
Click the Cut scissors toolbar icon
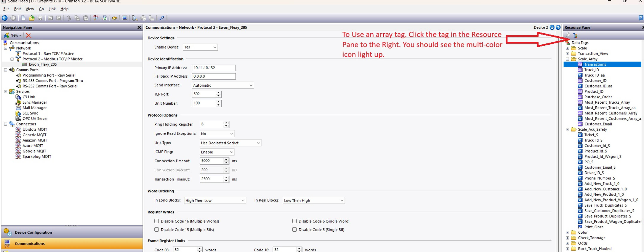pos(69,18)
